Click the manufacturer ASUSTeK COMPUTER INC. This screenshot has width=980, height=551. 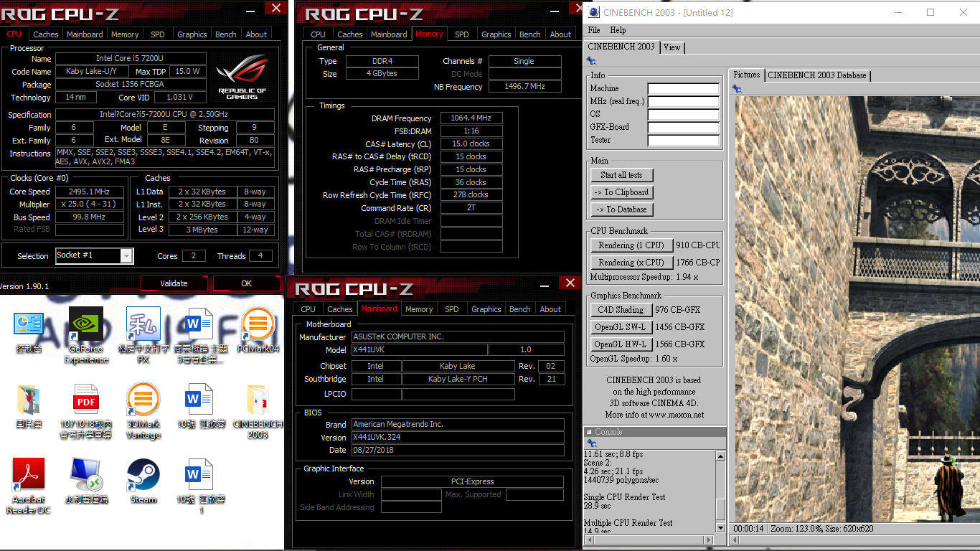click(458, 337)
